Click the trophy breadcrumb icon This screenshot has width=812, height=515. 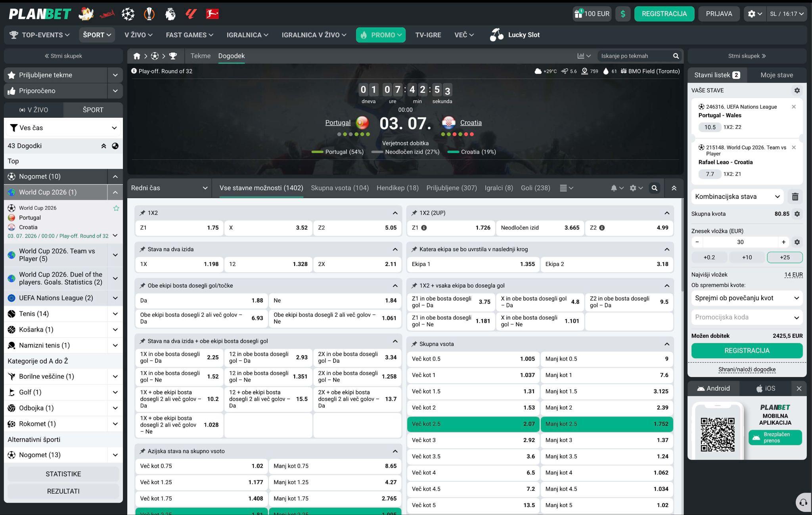(x=173, y=56)
